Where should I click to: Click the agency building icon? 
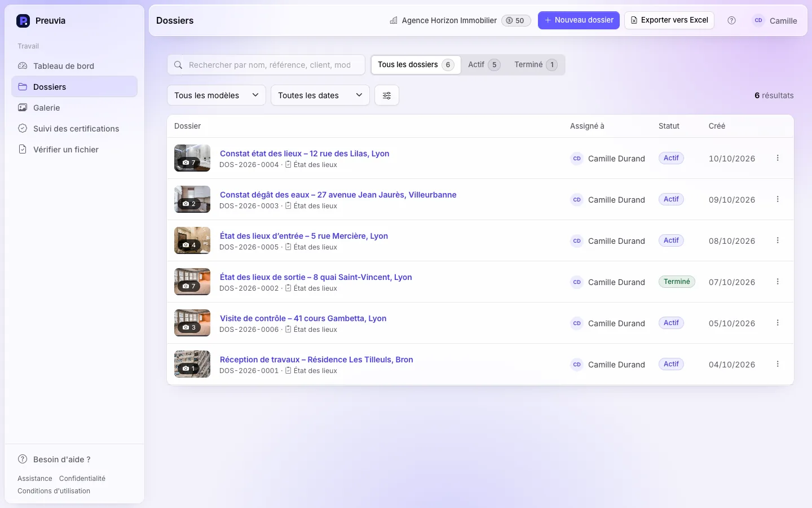click(x=394, y=21)
